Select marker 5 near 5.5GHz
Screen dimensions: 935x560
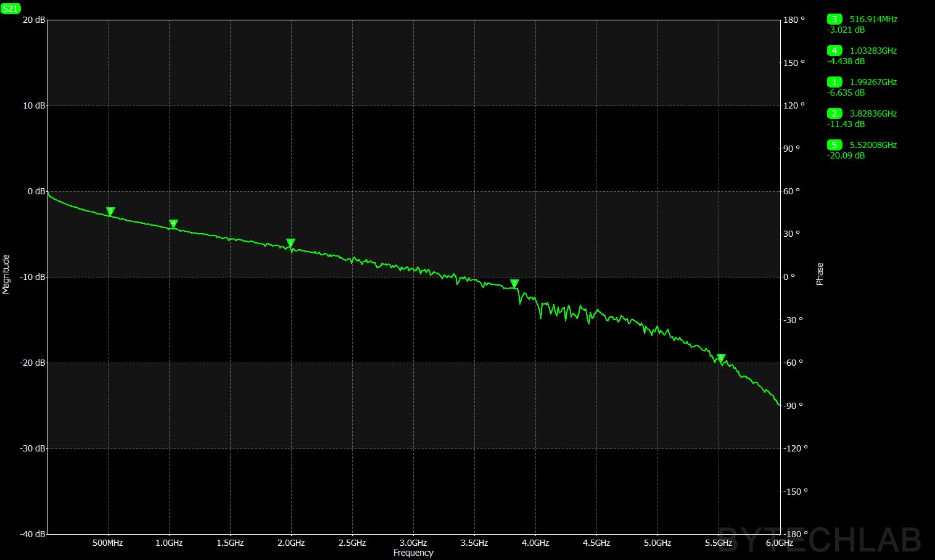pos(721,358)
